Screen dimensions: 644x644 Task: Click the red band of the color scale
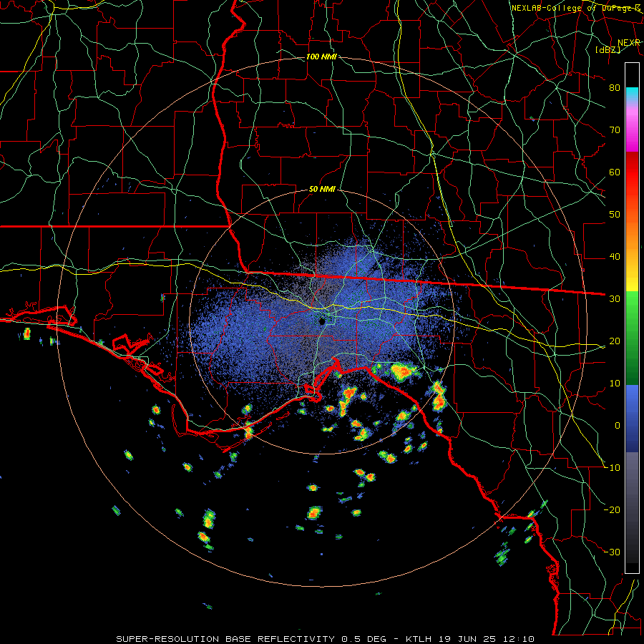[632, 172]
